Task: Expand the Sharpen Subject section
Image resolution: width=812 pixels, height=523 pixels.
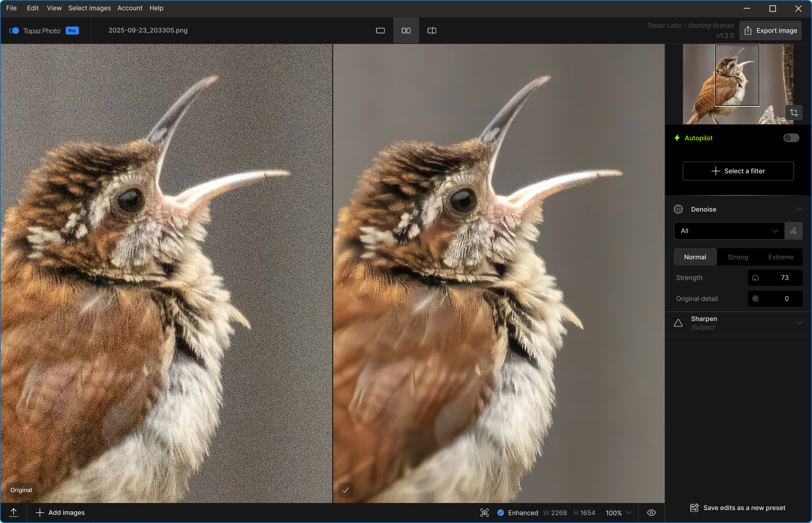Action: [x=799, y=323]
